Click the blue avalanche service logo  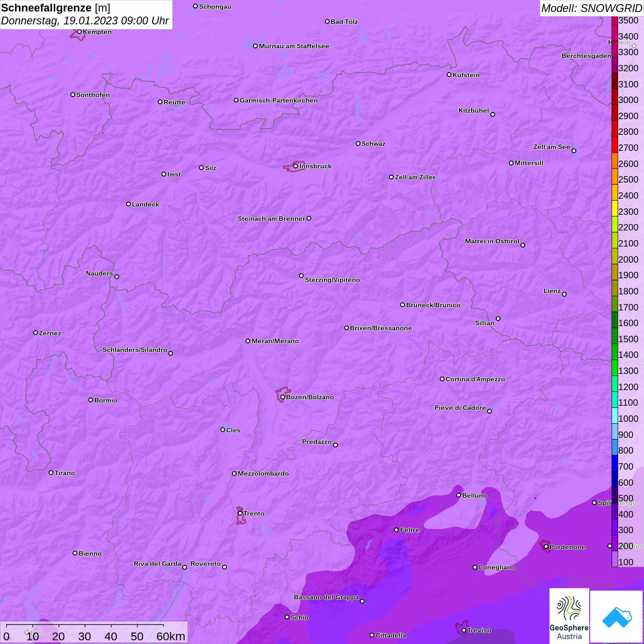tap(616, 617)
